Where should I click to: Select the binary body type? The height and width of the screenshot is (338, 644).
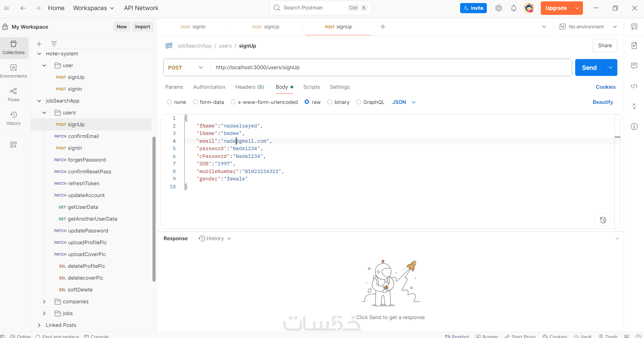(330, 102)
